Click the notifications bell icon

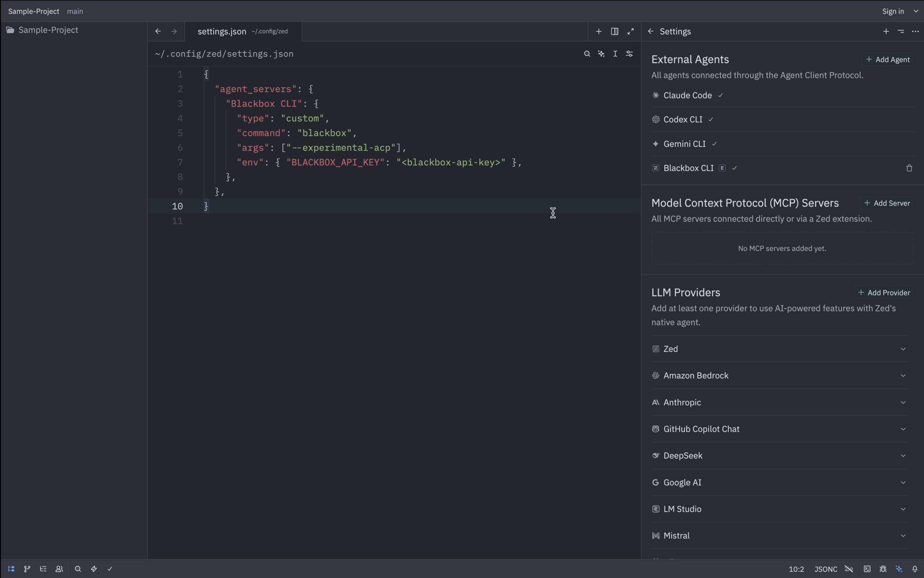tap(915, 569)
